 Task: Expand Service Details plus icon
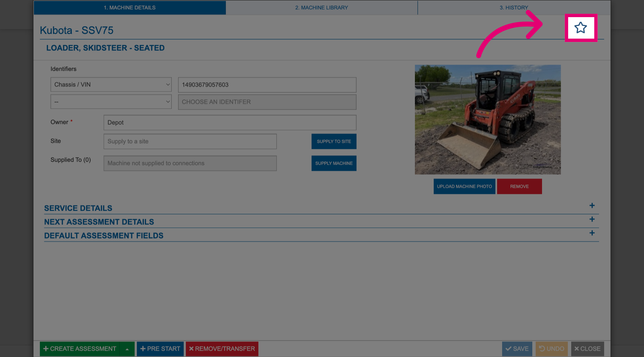592,205
